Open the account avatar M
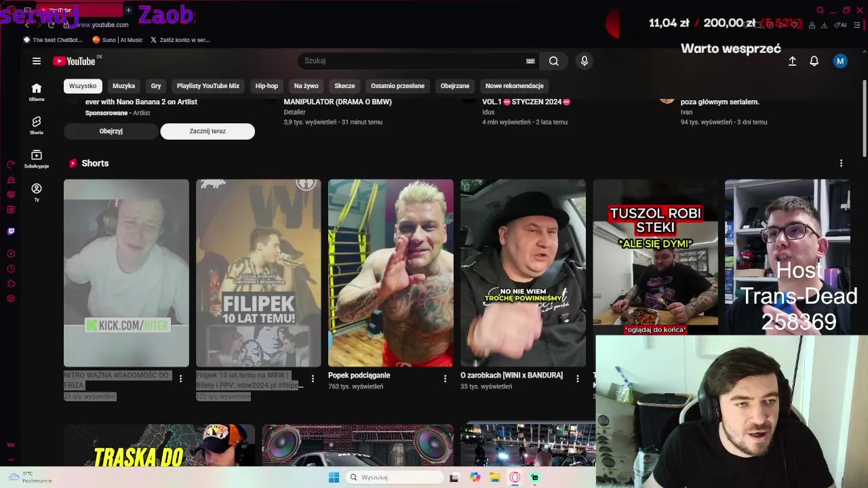The width and height of the screenshot is (868, 488). (840, 61)
